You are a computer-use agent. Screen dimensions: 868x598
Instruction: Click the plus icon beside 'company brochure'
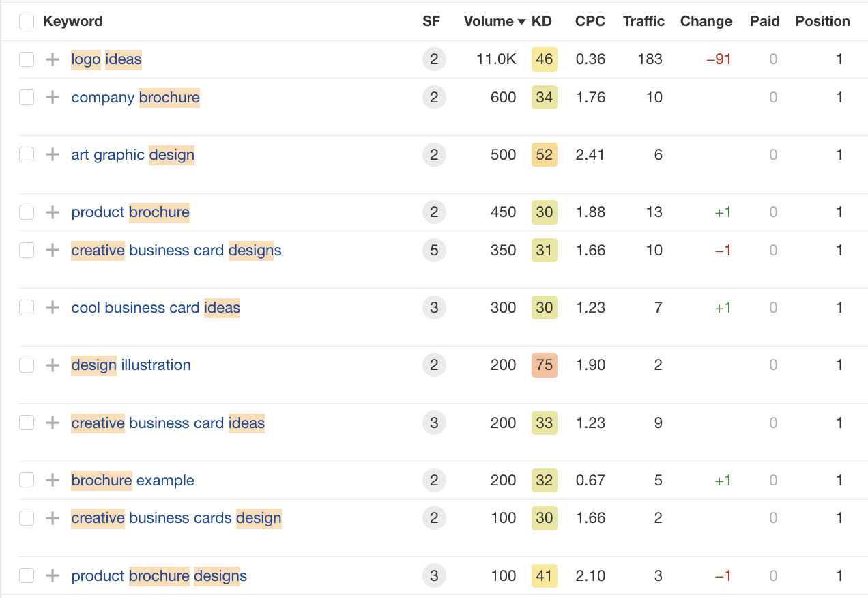53,98
